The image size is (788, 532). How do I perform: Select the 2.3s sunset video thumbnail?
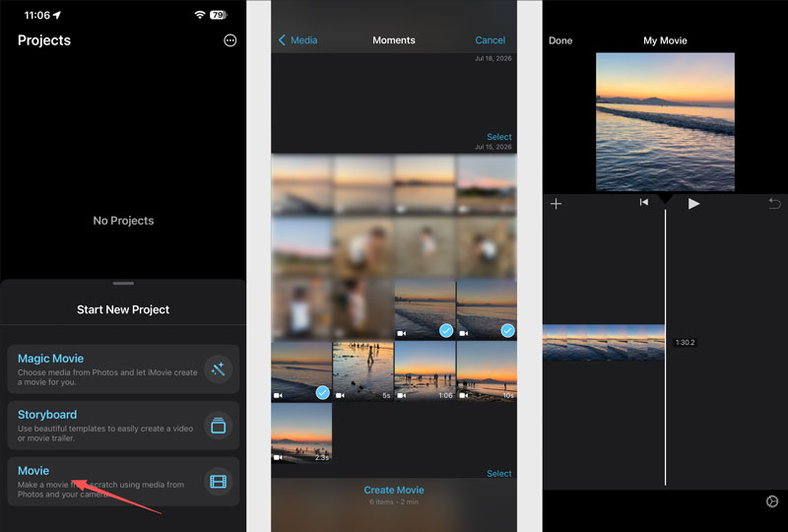(301, 432)
